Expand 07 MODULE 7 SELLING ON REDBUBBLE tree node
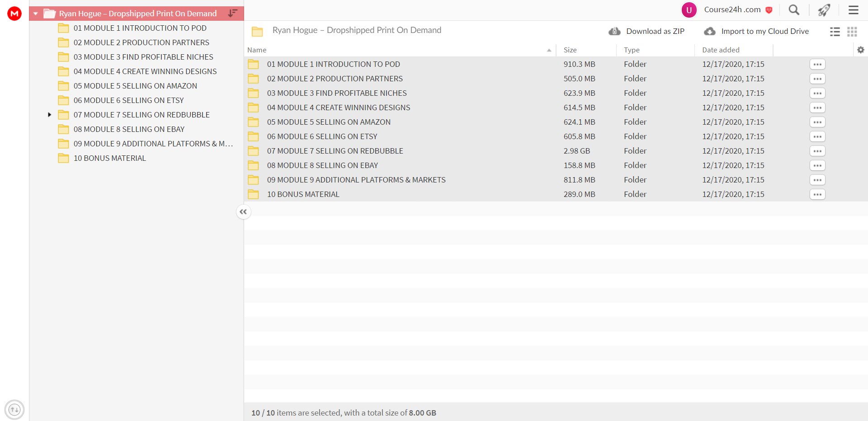Image resolution: width=868 pixels, height=421 pixels. [x=49, y=115]
